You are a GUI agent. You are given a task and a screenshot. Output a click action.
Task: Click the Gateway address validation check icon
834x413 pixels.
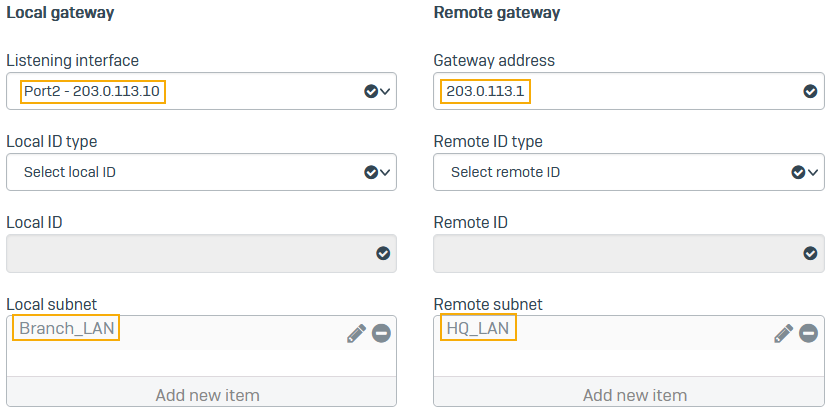point(810,92)
